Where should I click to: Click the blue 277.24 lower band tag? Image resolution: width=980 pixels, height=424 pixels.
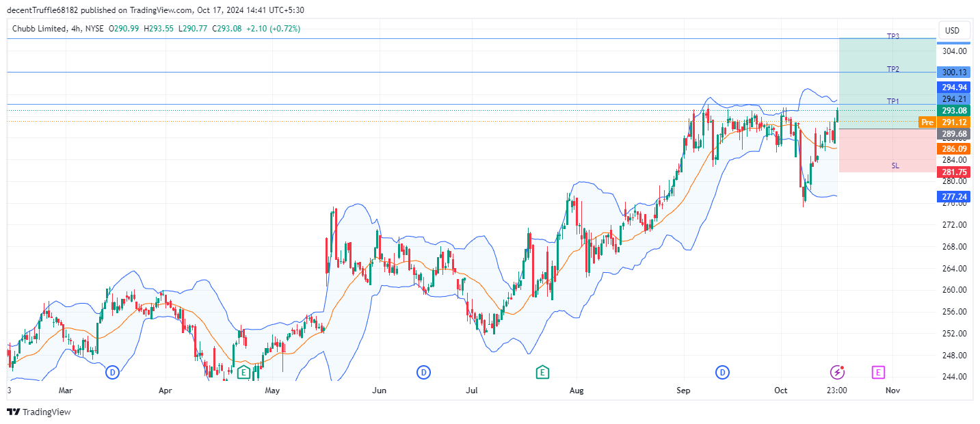(x=954, y=197)
